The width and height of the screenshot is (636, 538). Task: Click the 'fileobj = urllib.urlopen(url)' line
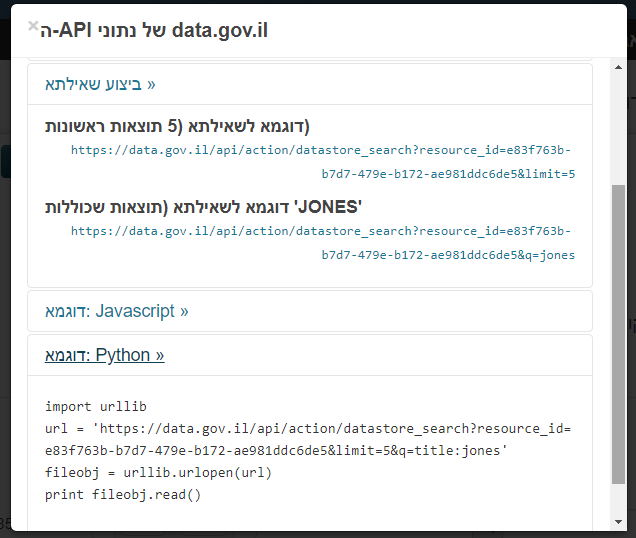point(158,473)
